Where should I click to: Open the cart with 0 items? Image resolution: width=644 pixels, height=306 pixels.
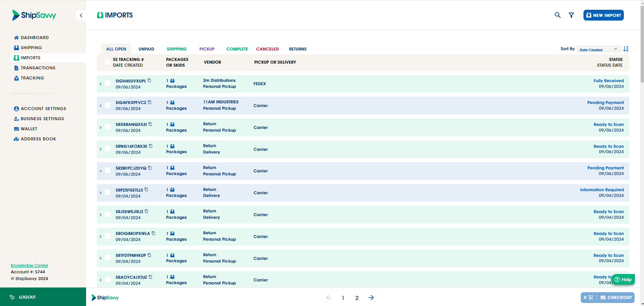click(589, 298)
